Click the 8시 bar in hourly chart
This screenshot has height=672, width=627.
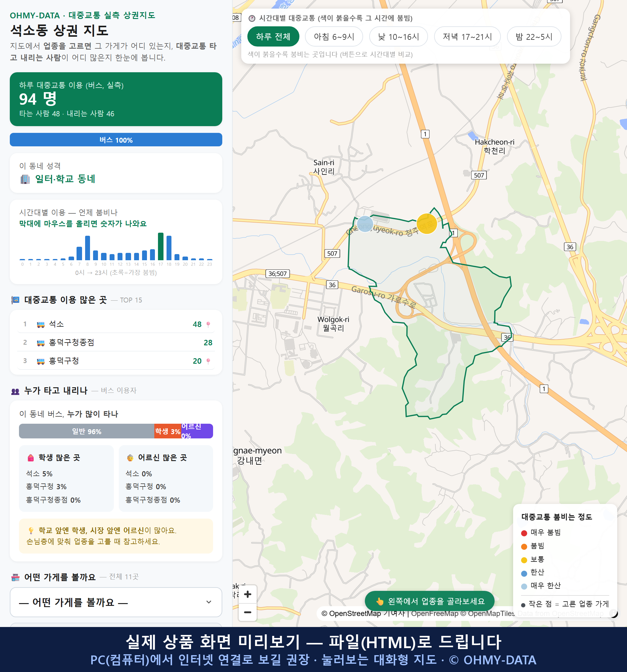pyautogui.click(x=88, y=248)
